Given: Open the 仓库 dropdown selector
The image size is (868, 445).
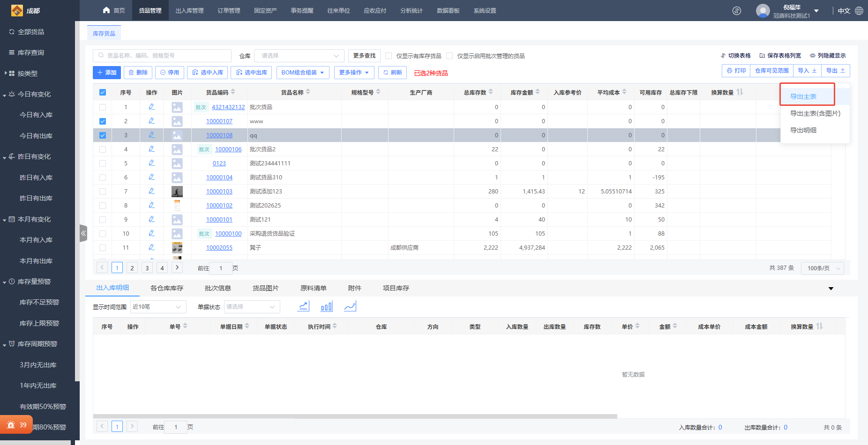Looking at the screenshot, I should pos(299,56).
